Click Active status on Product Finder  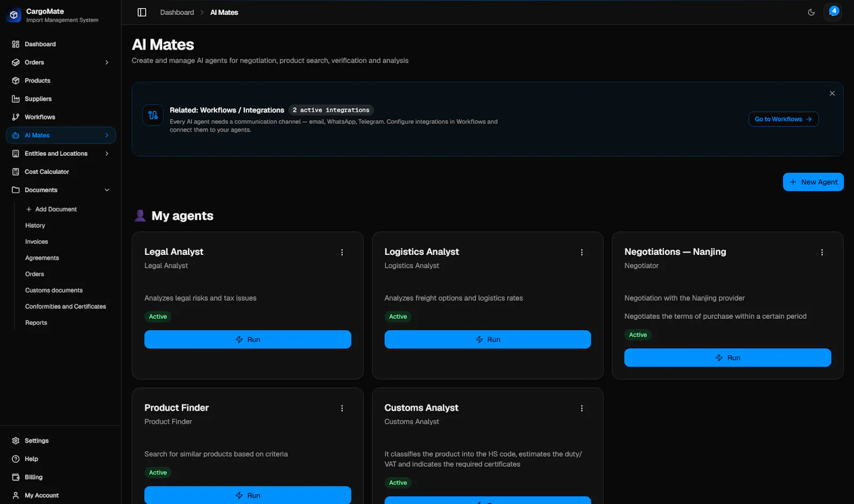[158, 473]
